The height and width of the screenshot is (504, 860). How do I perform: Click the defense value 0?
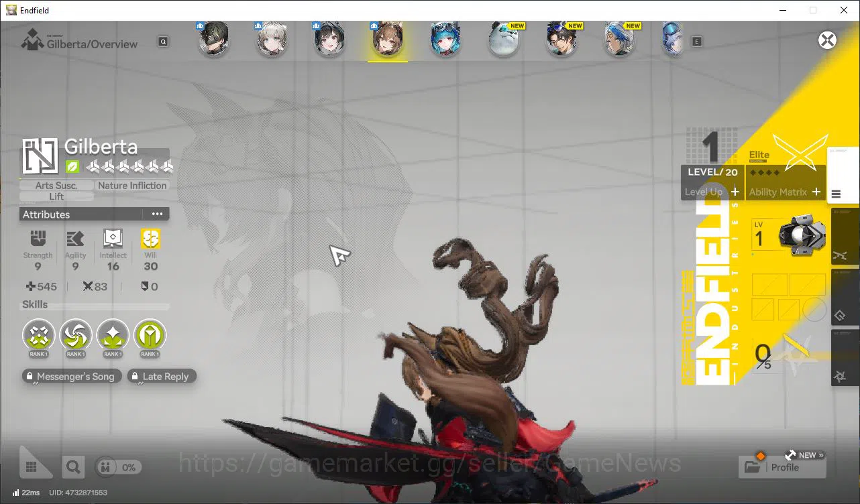(x=154, y=287)
